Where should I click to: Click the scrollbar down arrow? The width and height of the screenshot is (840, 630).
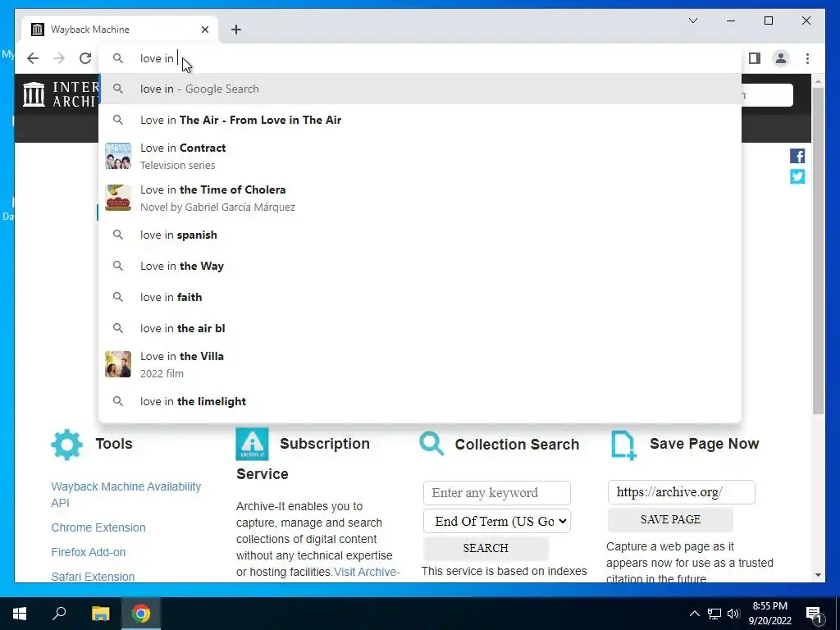[x=818, y=575]
